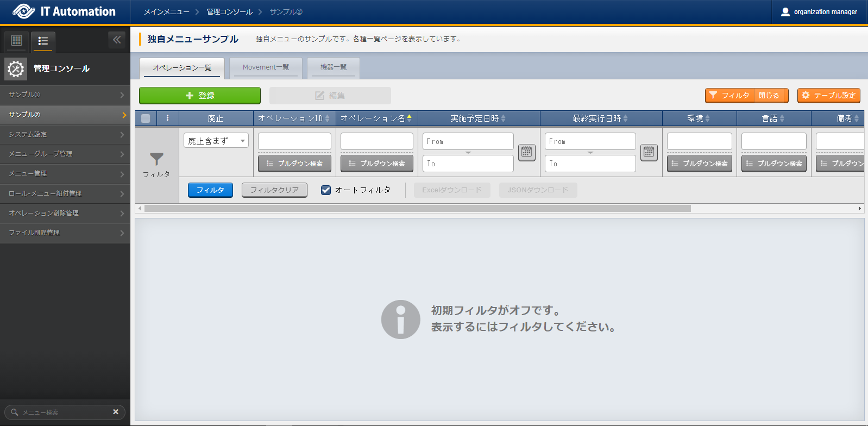Check the select-all checkbox in table header
Viewport: 868px width, 426px height.
click(146, 118)
